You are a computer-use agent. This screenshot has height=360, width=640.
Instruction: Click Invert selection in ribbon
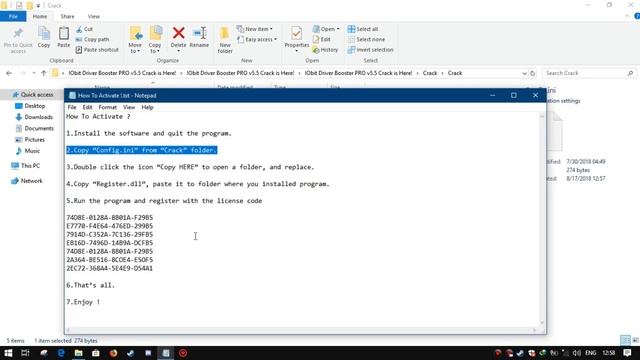coord(371,50)
